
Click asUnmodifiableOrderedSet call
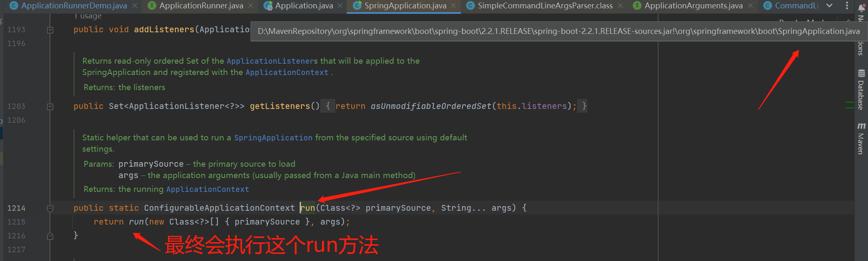coord(431,106)
